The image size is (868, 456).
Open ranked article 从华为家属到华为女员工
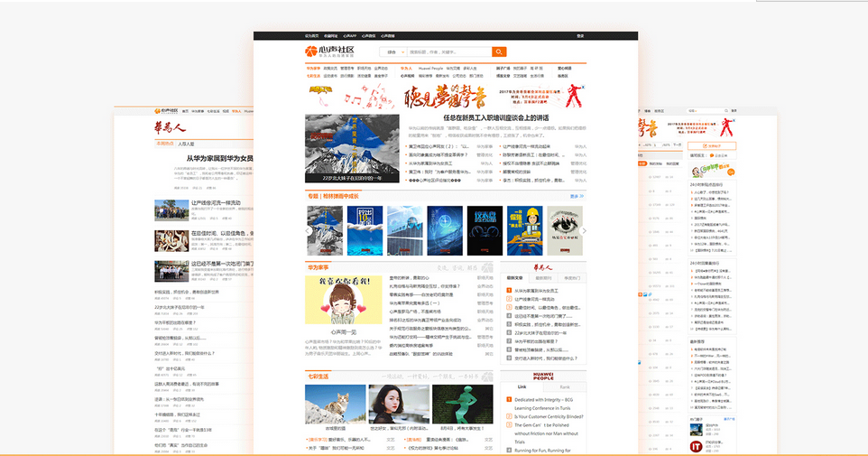tap(537, 291)
